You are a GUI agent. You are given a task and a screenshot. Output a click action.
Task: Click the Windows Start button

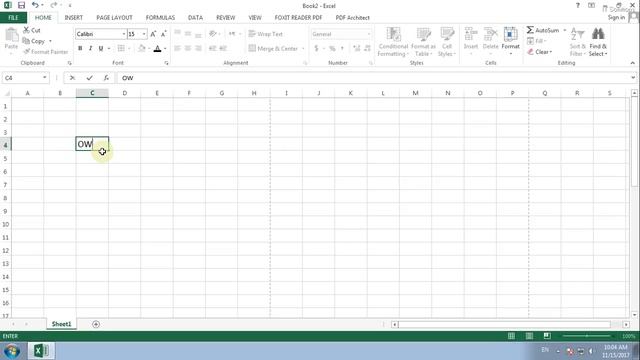[12, 351]
